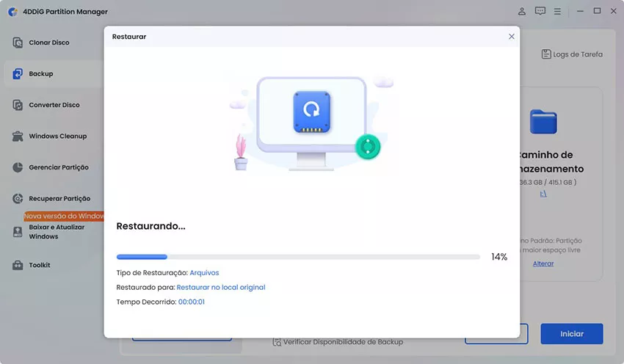624x364 pixels.
Task: Click the blue restore disk icon
Action: (311, 112)
